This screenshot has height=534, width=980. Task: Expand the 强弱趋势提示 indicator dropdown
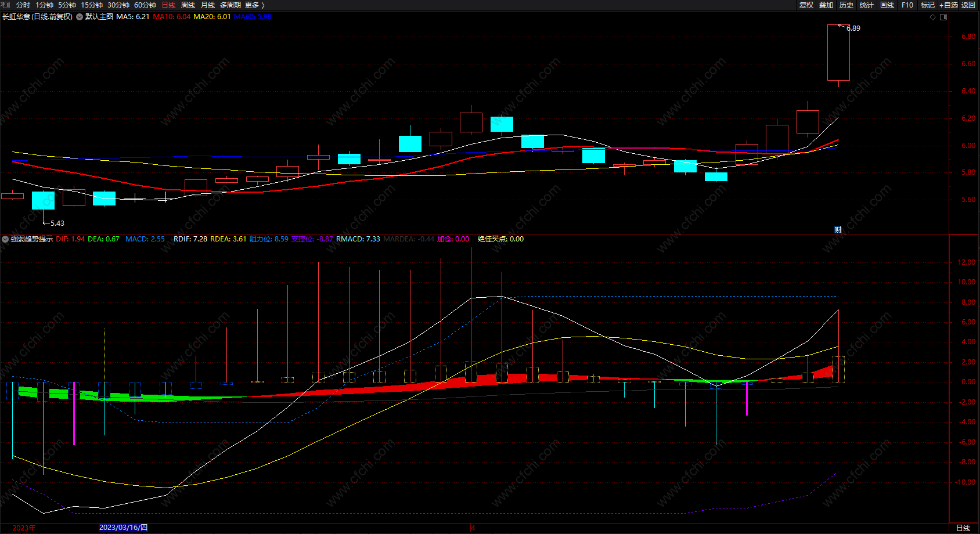5,239
